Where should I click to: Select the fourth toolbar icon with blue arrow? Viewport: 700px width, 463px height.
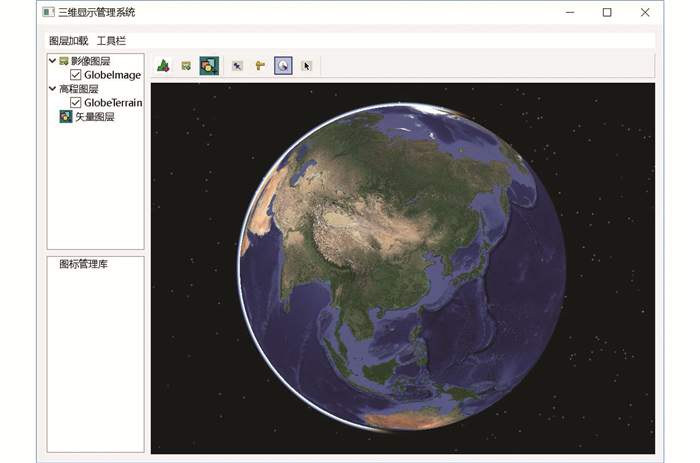(237, 66)
